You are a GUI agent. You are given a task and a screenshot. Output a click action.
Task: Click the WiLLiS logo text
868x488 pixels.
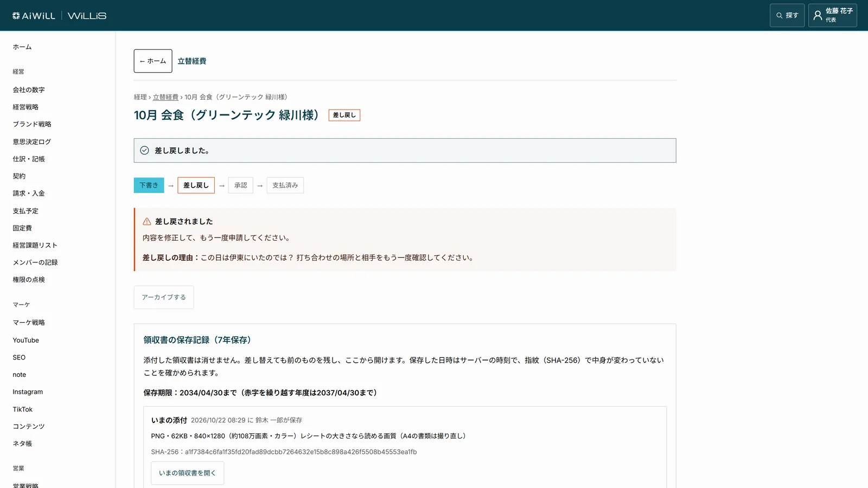click(87, 16)
